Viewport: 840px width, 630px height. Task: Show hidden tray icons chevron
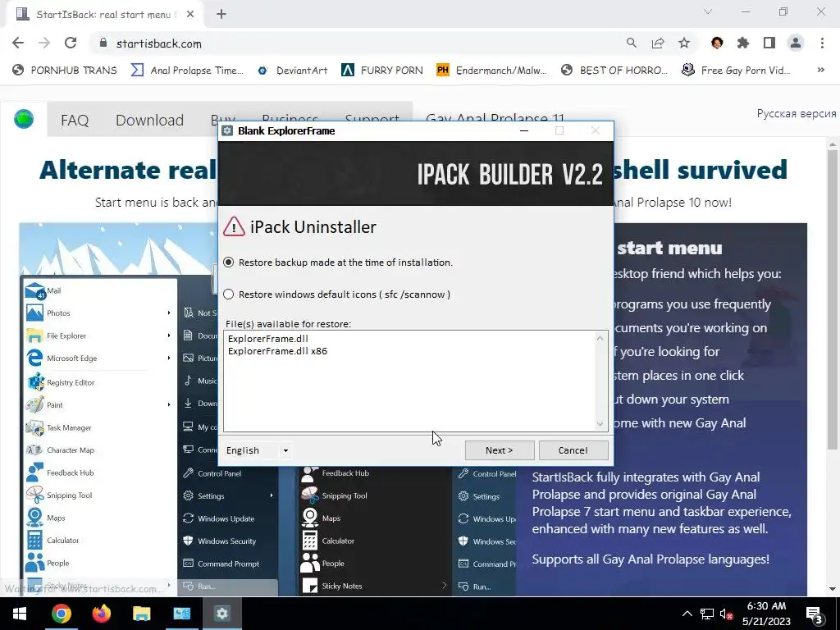[687, 614]
